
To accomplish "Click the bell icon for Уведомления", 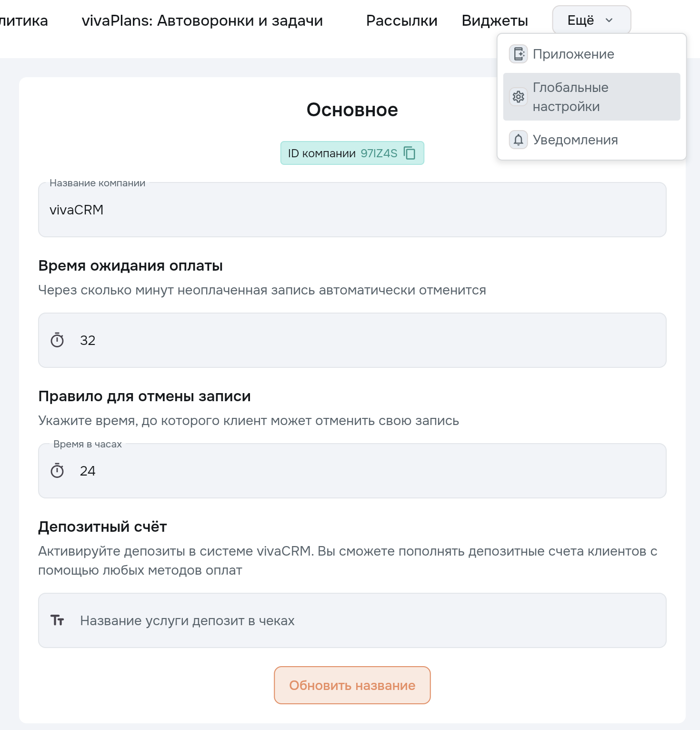I will [518, 140].
